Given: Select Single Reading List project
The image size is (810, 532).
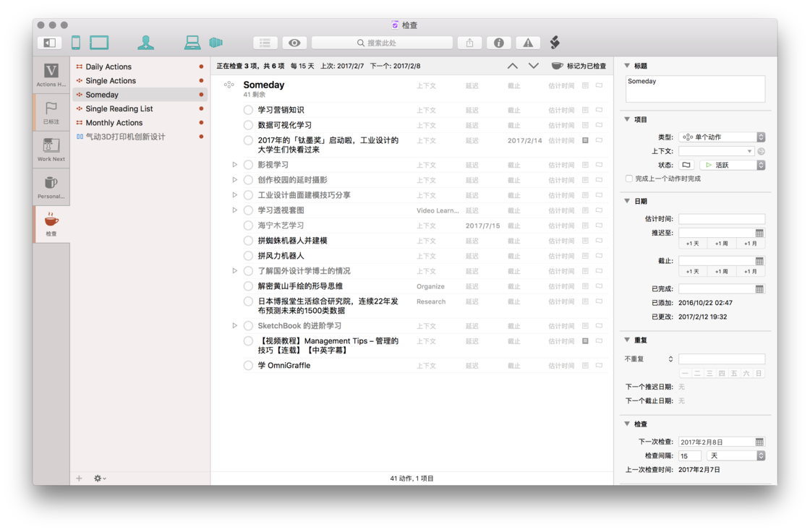Looking at the screenshot, I should click(140, 108).
